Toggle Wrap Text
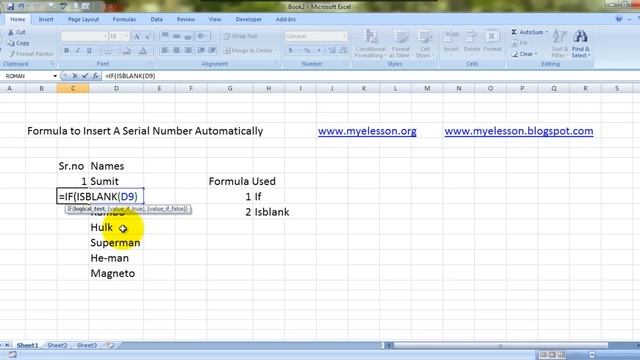 240,36
